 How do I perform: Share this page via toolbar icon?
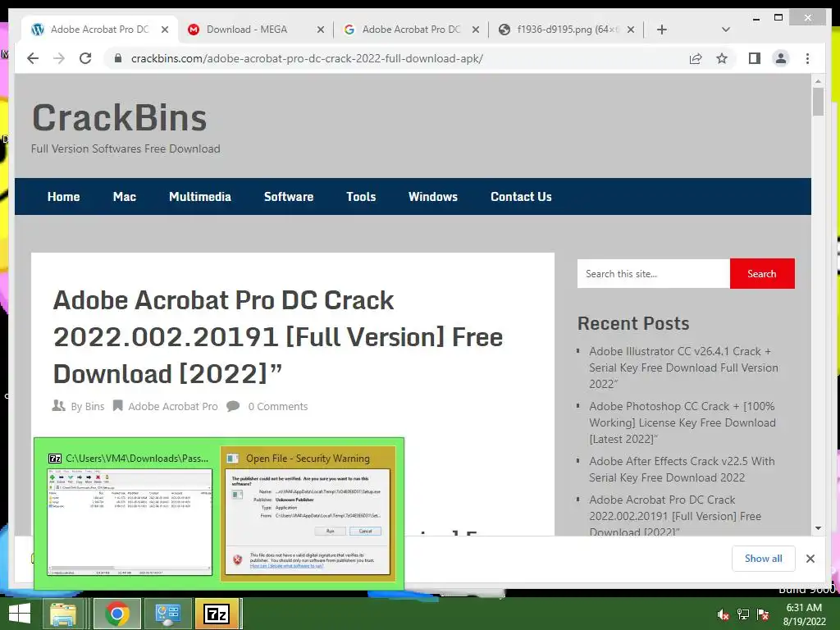click(x=696, y=58)
